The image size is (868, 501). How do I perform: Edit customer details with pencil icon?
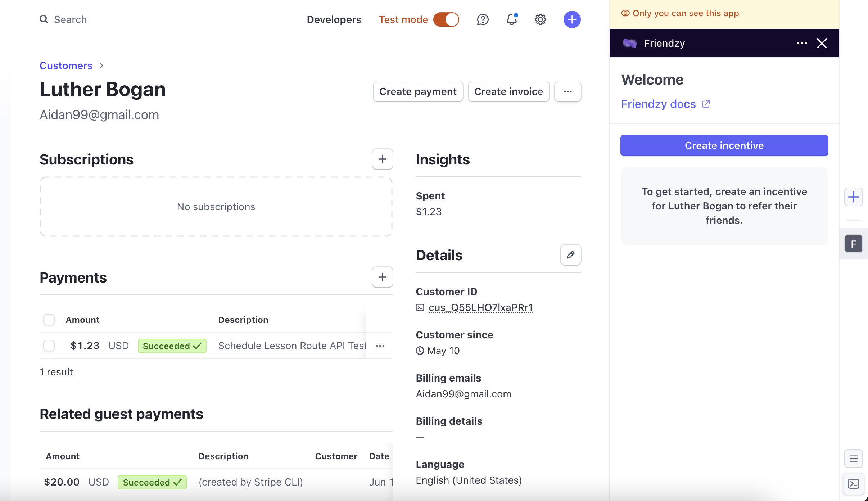coord(570,255)
